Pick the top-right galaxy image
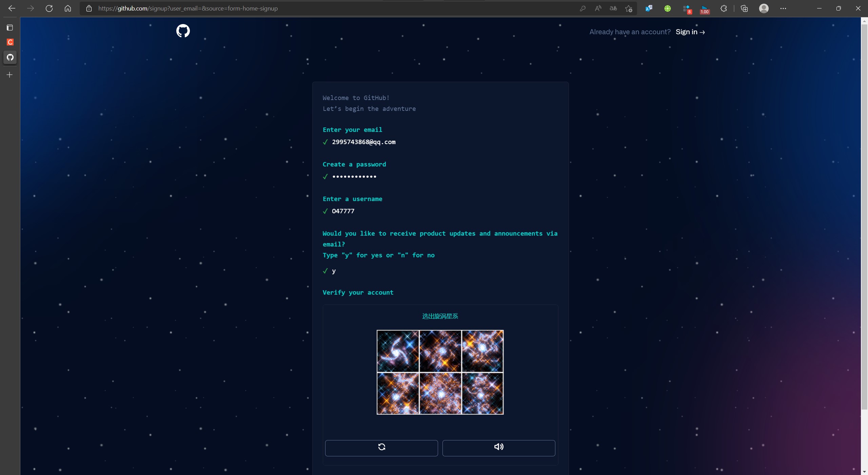 (482, 351)
